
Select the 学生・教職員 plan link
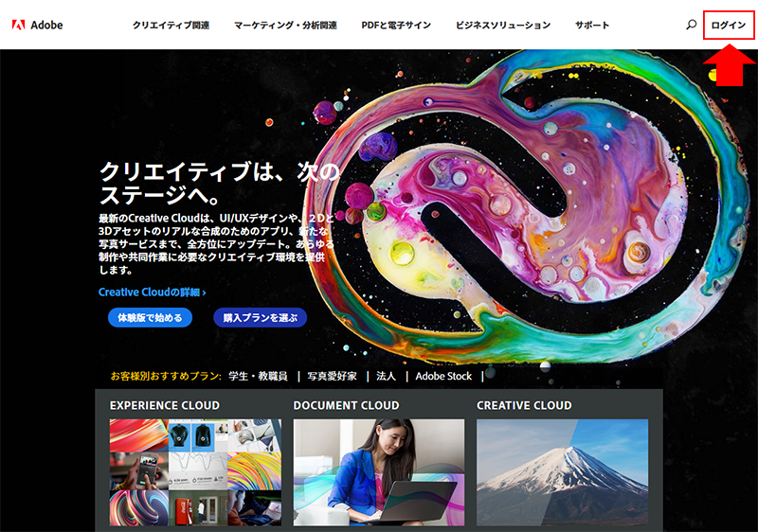coord(258,376)
